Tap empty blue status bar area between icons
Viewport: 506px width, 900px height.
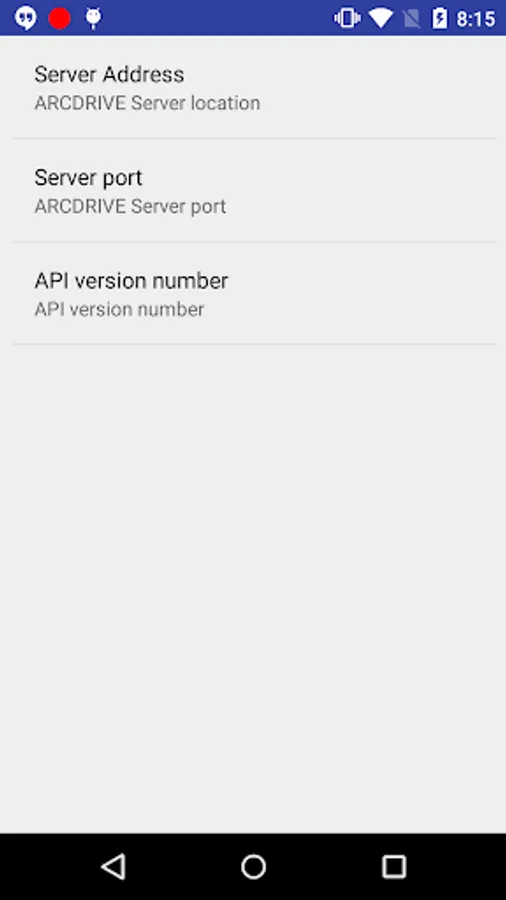(218, 18)
